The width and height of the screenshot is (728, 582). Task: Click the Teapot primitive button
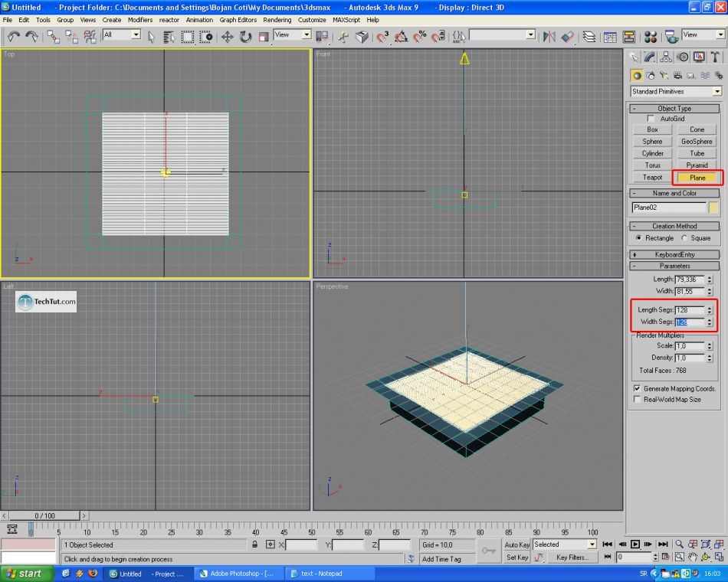652,178
